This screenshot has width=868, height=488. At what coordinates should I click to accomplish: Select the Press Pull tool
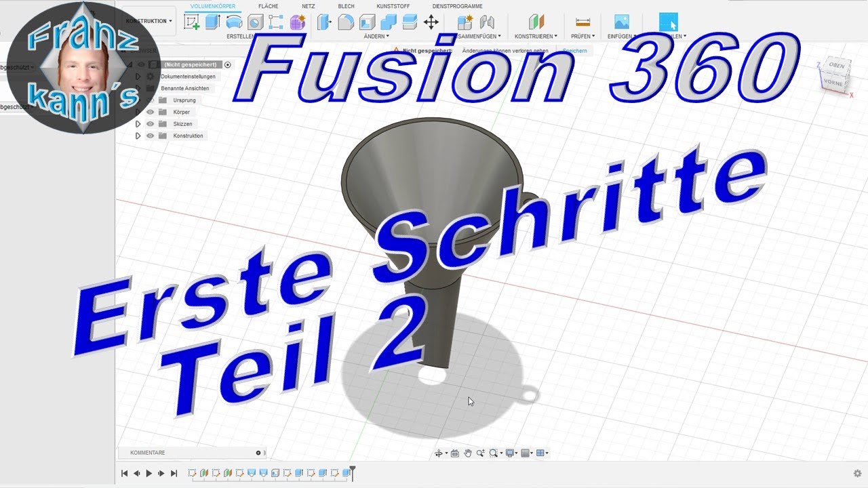(325, 22)
